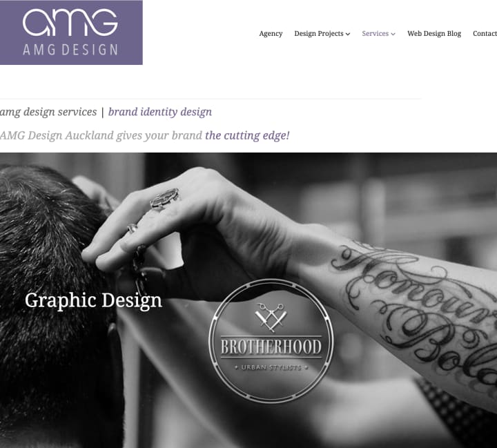Viewport: 497px width, 448px height.
Task: Click the ornate ring on the hand
Action: (x=164, y=198)
